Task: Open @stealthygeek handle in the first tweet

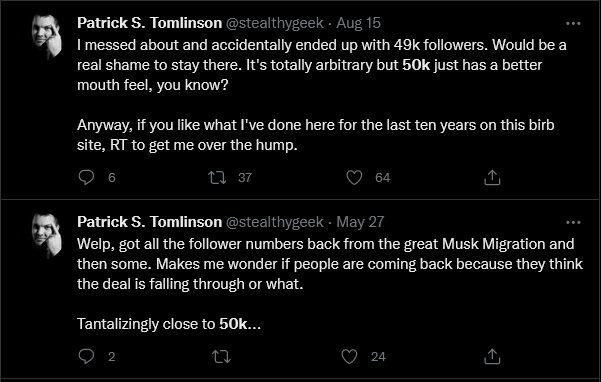Action: click(x=274, y=23)
